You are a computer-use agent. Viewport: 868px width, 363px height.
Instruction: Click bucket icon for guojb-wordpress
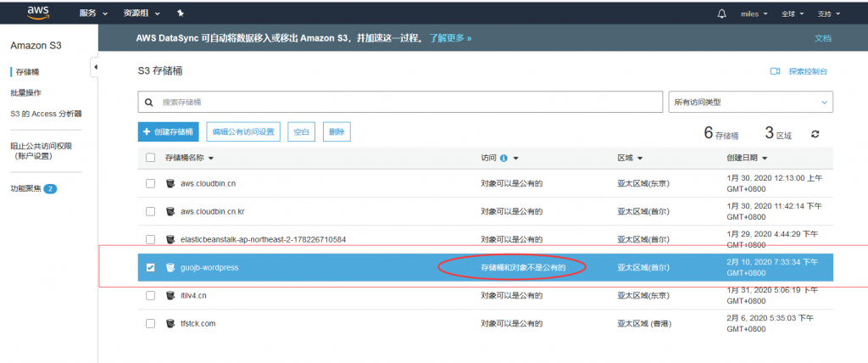point(170,268)
